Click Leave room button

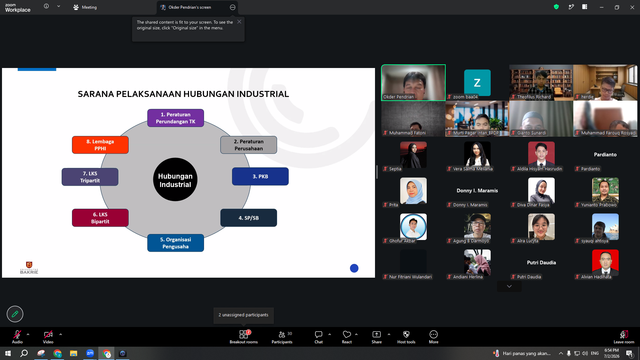pos(624,337)
